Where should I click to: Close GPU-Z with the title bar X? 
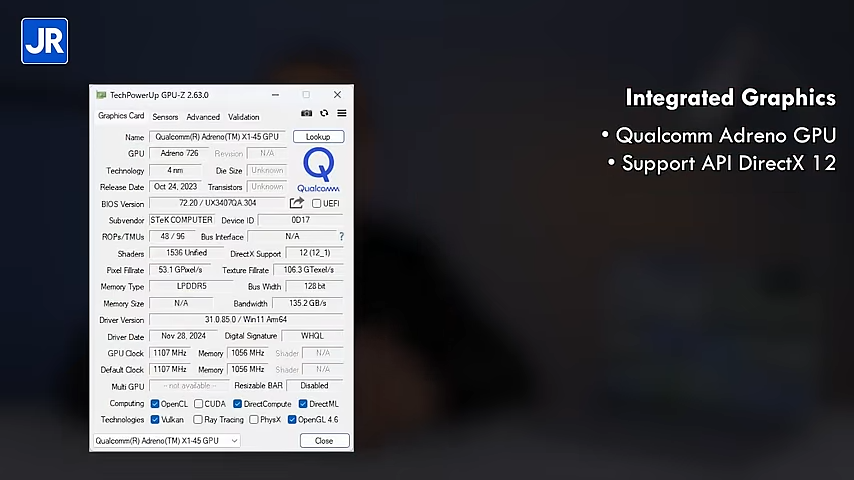[337, 95]
